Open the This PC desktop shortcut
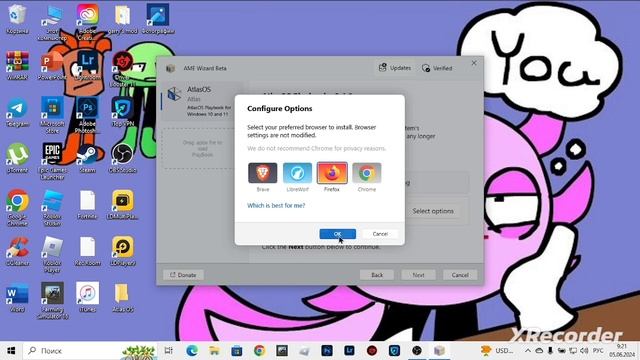 pyautogui.click(x=52, y=22)
